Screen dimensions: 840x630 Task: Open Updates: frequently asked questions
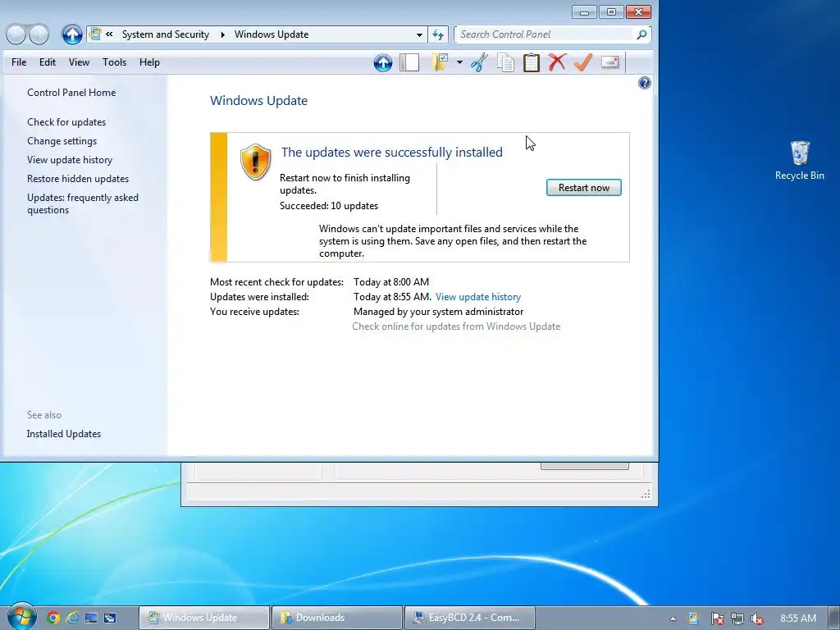[x=83, y=203]
